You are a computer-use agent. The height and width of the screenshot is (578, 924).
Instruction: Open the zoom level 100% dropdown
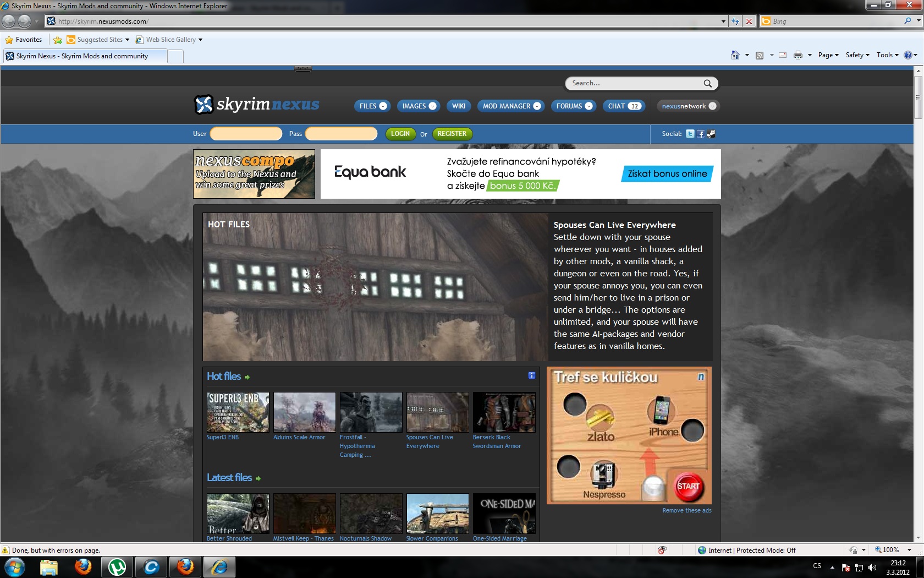pyautogui.click(x=909, y=550)
